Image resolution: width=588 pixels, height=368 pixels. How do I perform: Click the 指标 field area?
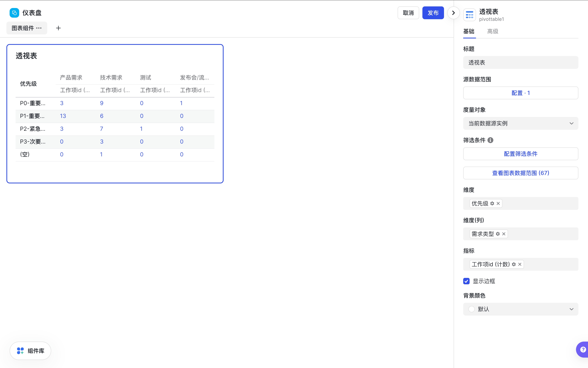520,264
